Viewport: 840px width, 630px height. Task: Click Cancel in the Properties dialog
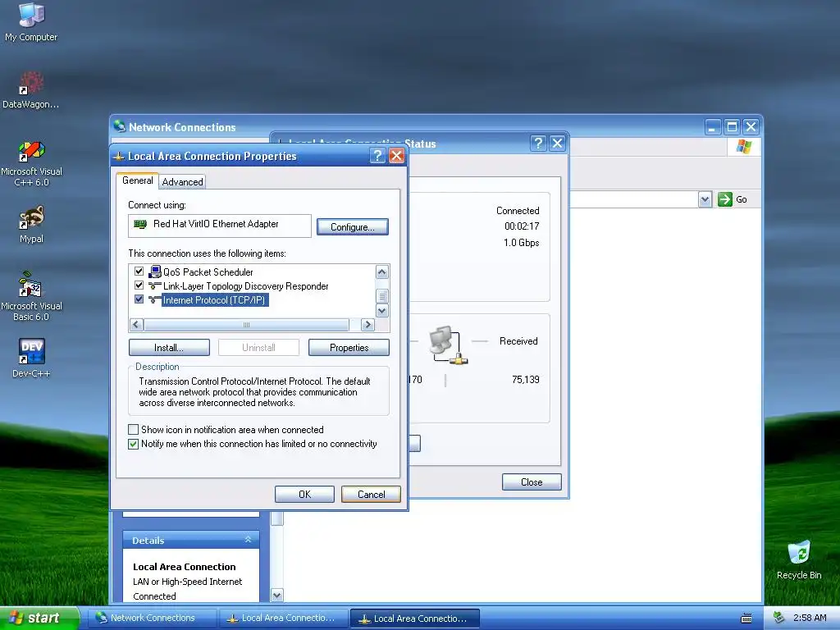(x=372, y=495)
